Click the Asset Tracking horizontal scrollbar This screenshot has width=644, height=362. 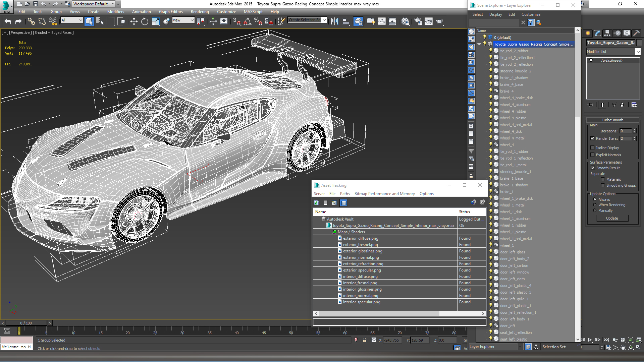click(x=379, y=314)
